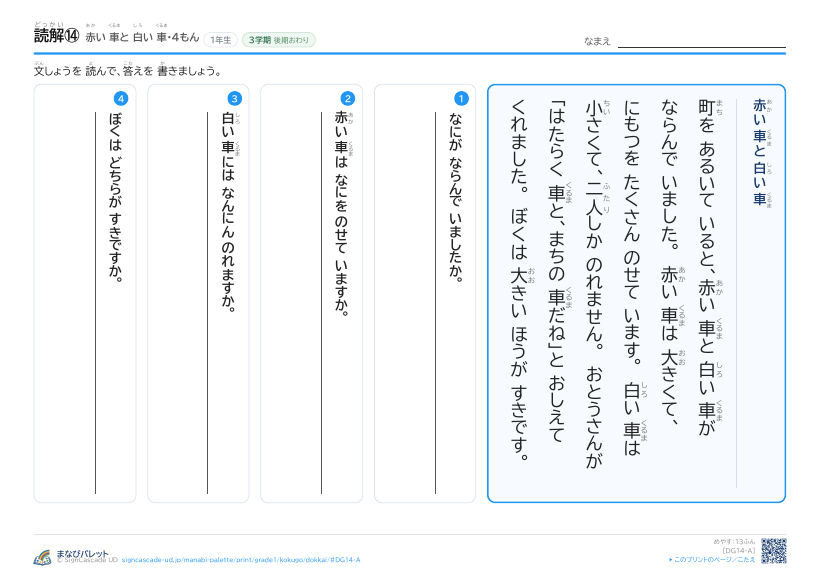Click the 赤い 車と 白い 車・4もん subtitle

click(142, 37)
